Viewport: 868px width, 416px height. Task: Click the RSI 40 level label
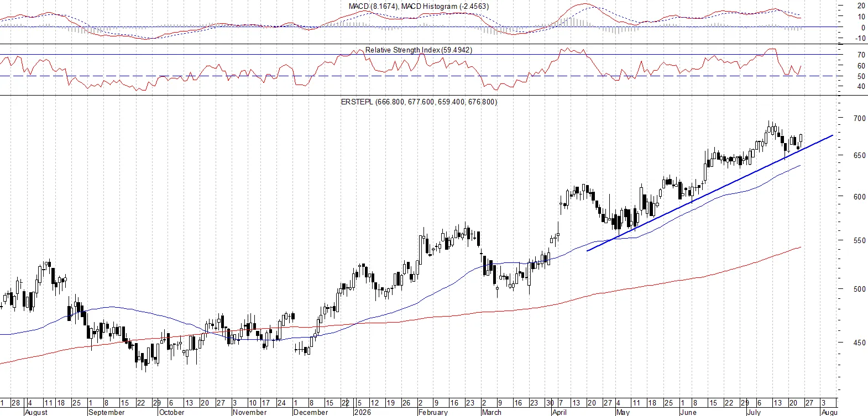861,86
